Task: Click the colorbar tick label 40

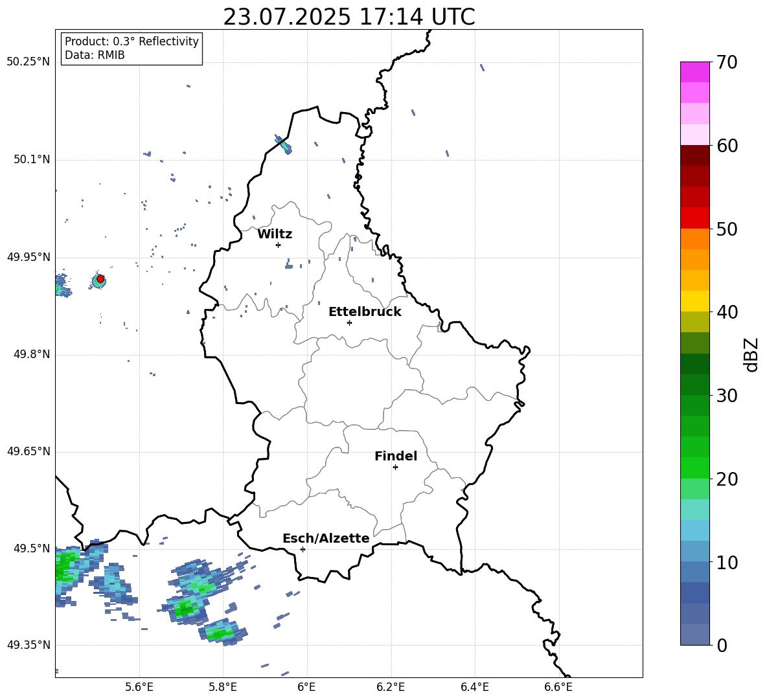Action: [x=727, y=312]
